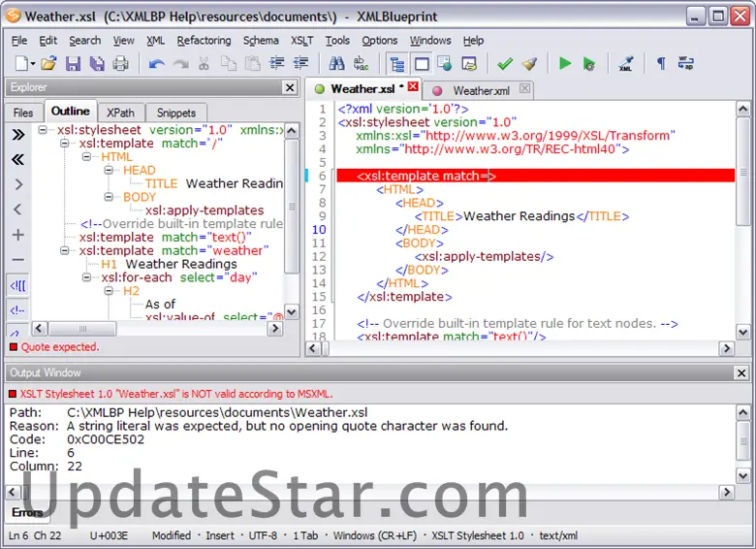
Task: Click the green Run transformation play icon
Action: tap(565, 64)
